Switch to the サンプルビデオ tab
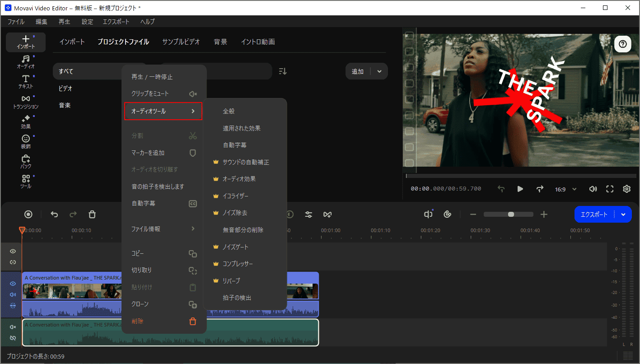 (181, 42)
